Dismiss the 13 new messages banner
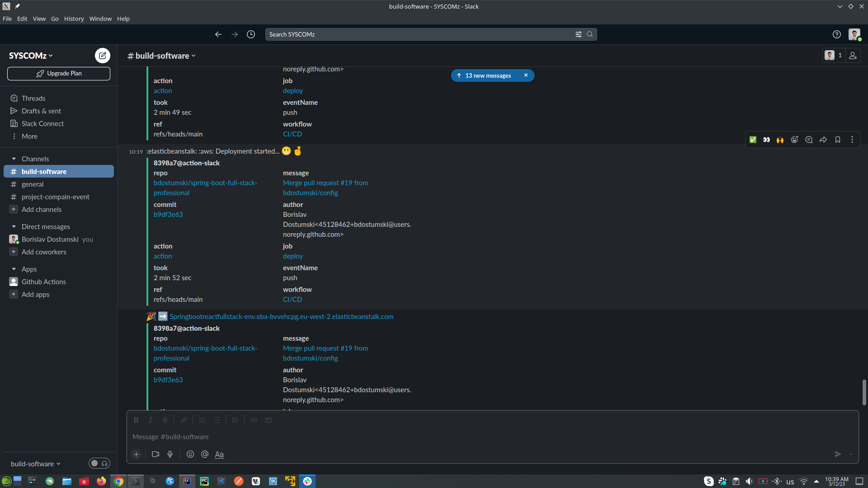This screenshot has height=488, width=868. click(526, 75)
